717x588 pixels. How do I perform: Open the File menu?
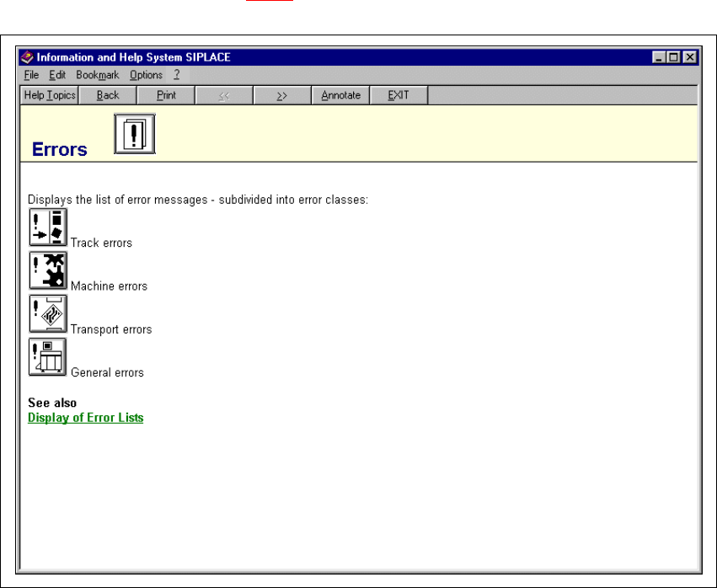tap(31, 75)
